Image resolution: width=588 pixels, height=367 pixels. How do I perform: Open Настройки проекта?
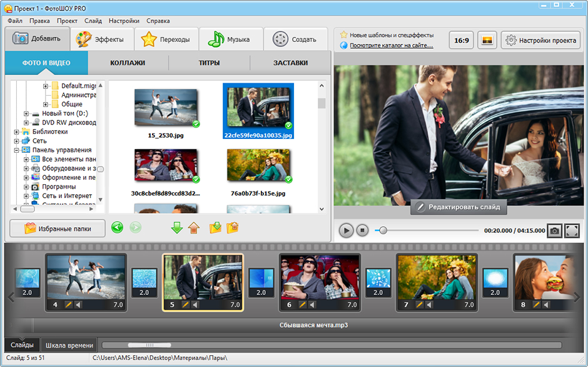coord(540,40)
